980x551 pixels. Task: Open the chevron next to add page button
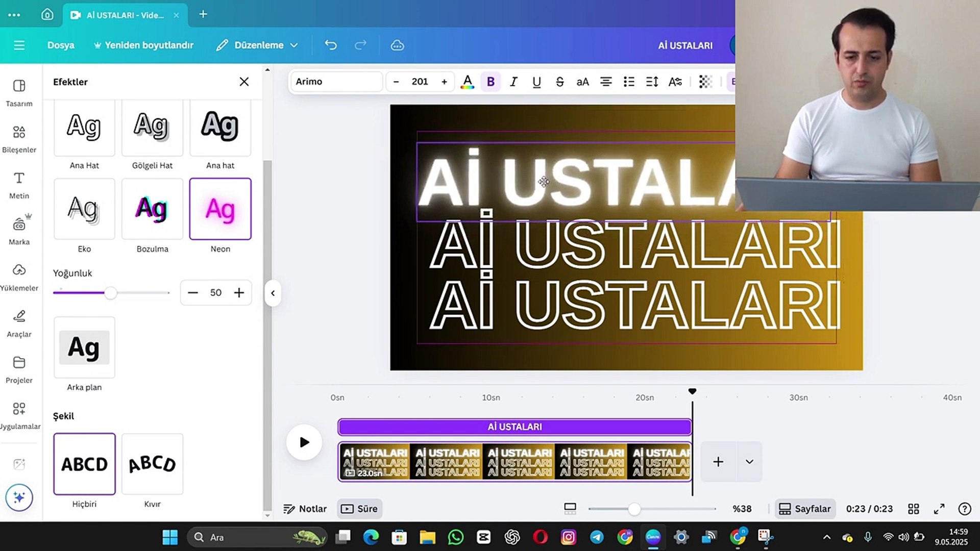749,461
